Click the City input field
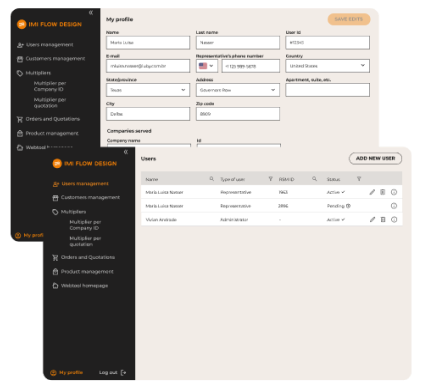The height and width of the screenshot is (388, 428). 148,114
